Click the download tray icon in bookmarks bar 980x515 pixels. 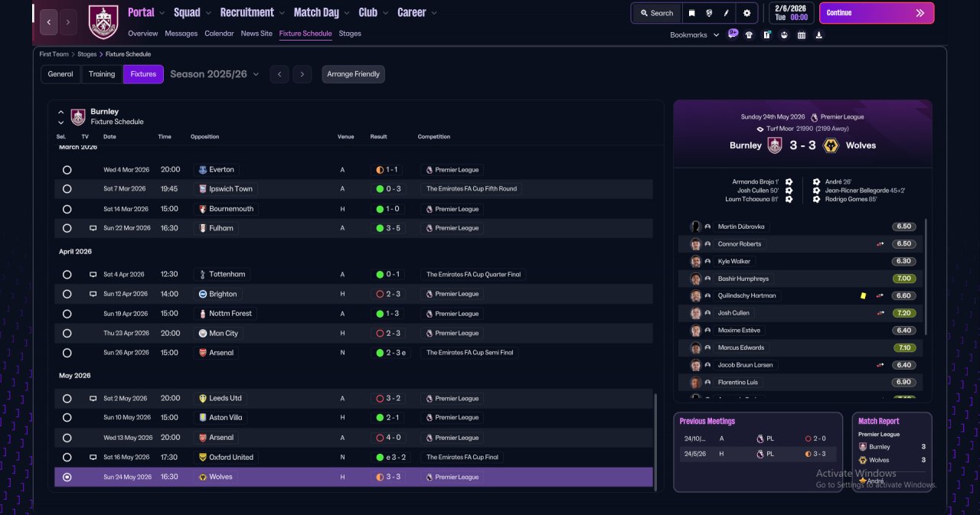[x=819, y=34]
